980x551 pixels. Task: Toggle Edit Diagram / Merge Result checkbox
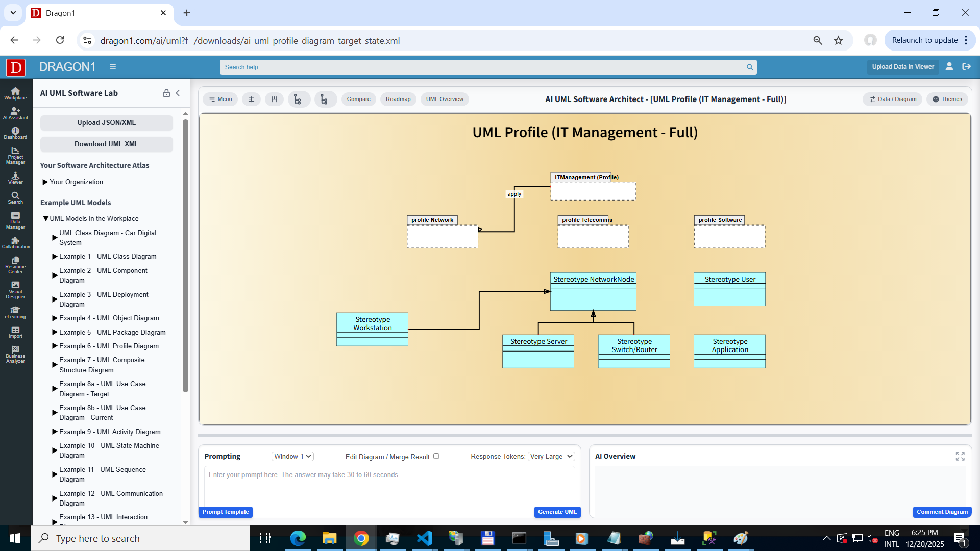(x=436, y=456)
